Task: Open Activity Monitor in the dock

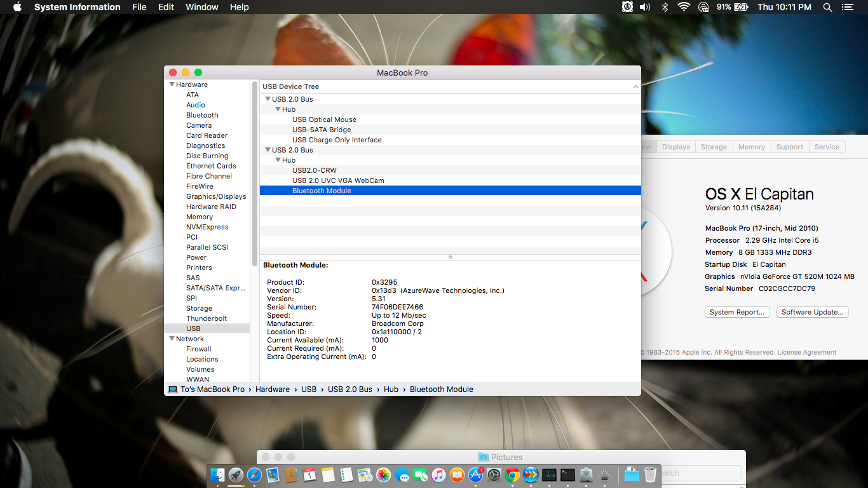Action: point(549,475)
